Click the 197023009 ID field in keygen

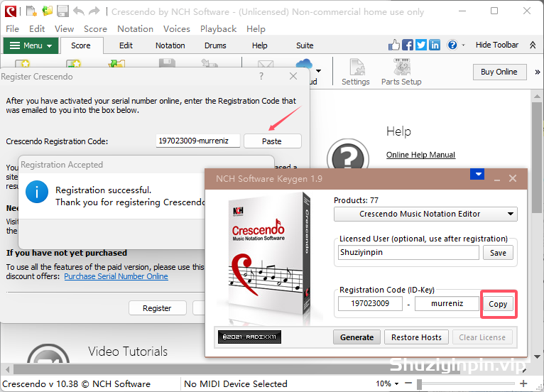(x=370, y=303)
